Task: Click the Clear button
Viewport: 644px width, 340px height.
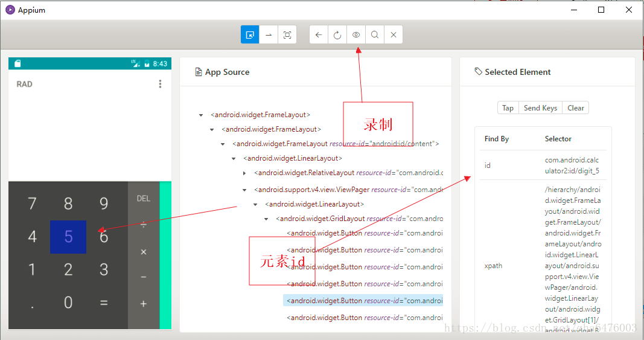Action: click(576, 107)
